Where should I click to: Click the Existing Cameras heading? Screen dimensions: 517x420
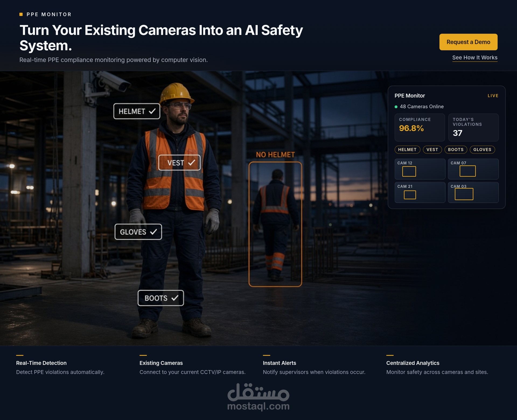point(161,363)
